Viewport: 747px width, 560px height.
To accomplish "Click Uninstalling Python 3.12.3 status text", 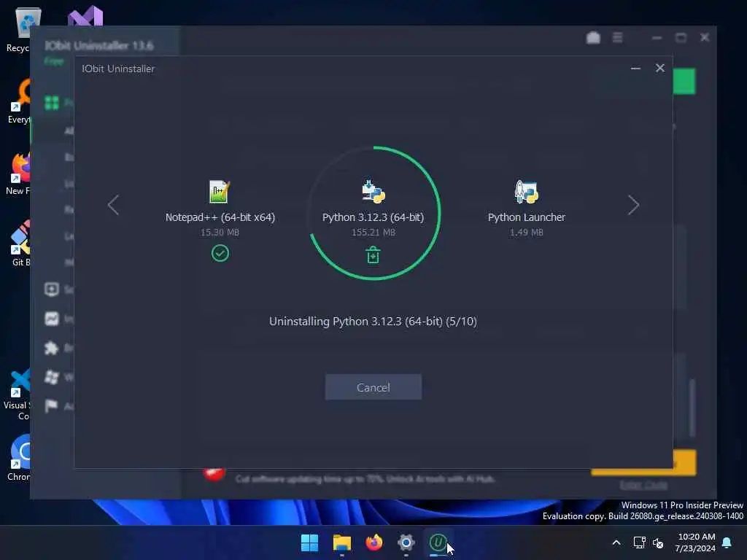I will [373, 322].
